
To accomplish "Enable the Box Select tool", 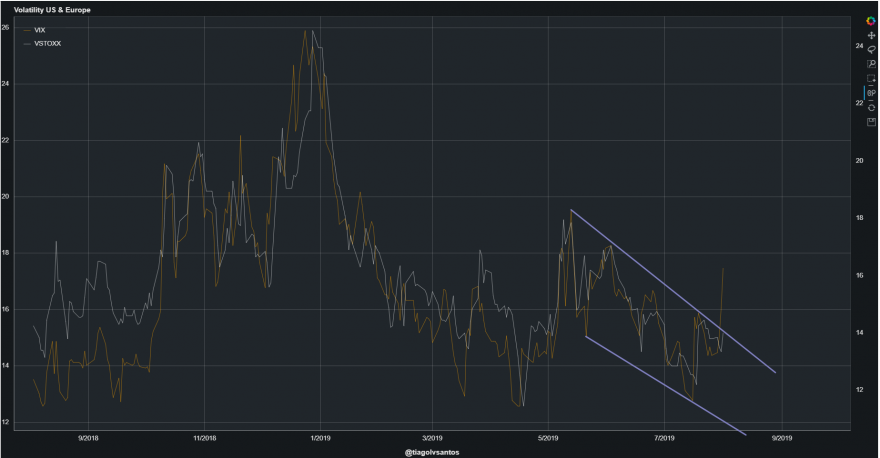I will tap(871, 79).
